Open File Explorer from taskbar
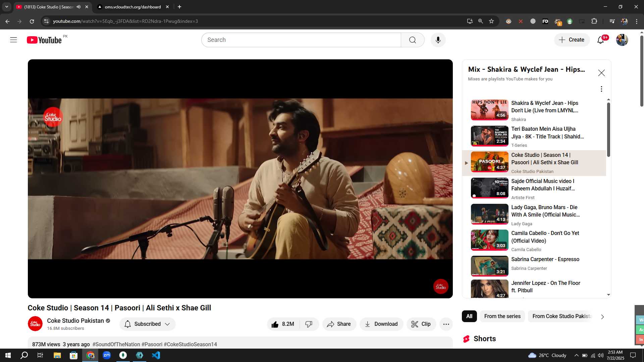Viewport: 644px width, 362px height. click(x=57, y=355)
